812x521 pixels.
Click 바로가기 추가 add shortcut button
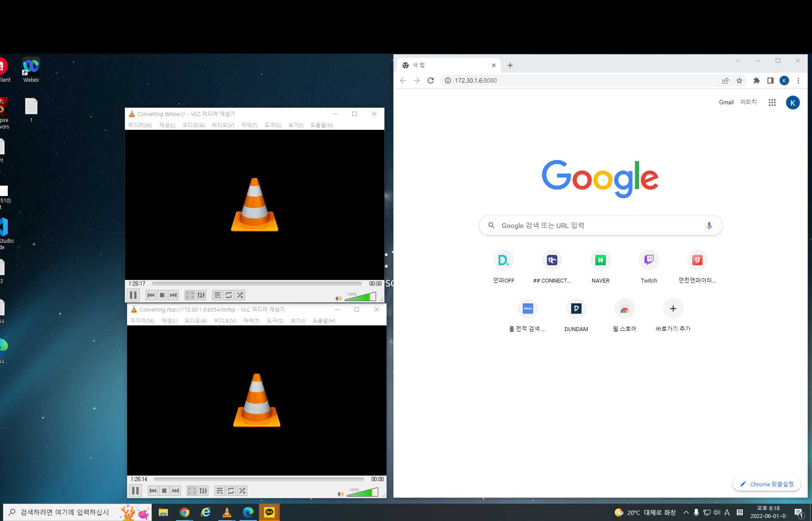point(673,315)
